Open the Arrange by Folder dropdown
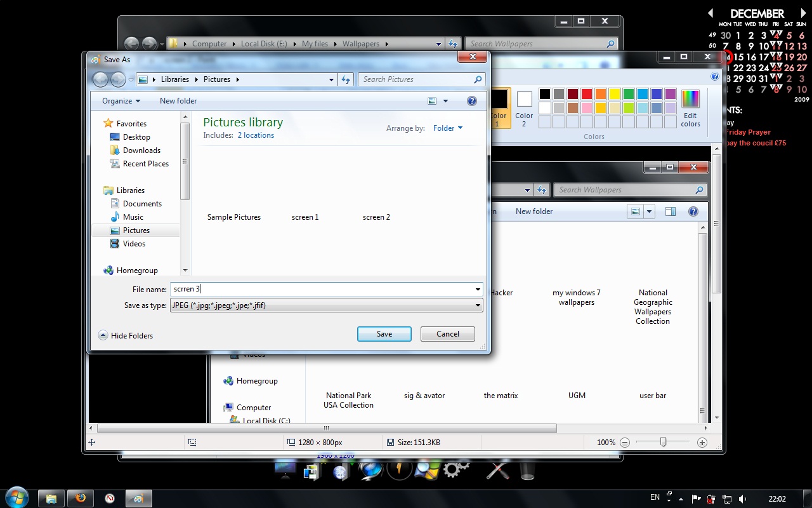The height and width of the screenshot is (508, 812). coord(447,128)
